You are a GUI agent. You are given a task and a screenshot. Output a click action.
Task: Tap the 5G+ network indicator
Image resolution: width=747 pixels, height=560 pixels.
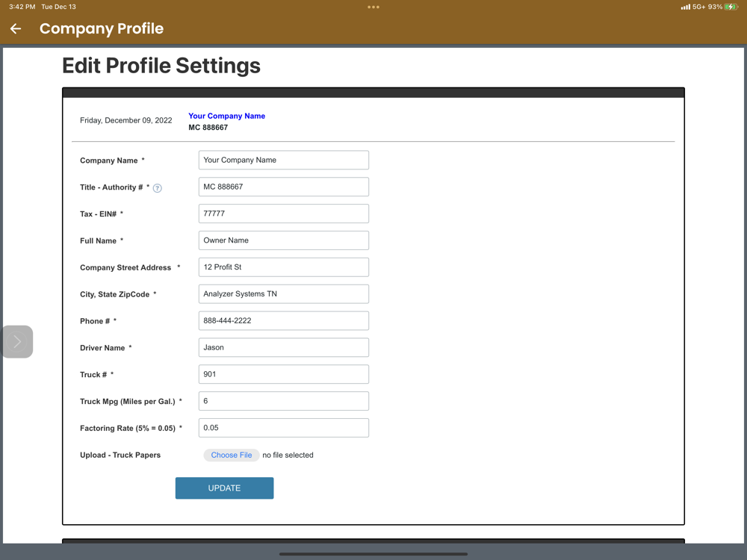(699, 7)
